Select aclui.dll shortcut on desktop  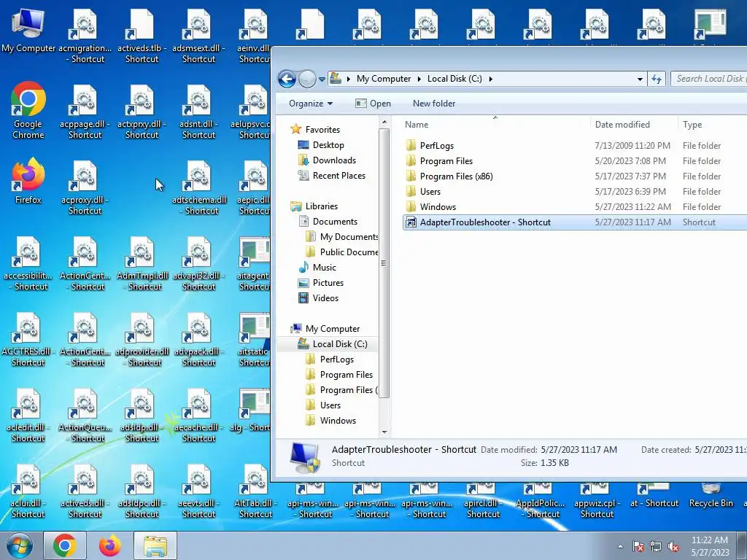click(28, 491)
